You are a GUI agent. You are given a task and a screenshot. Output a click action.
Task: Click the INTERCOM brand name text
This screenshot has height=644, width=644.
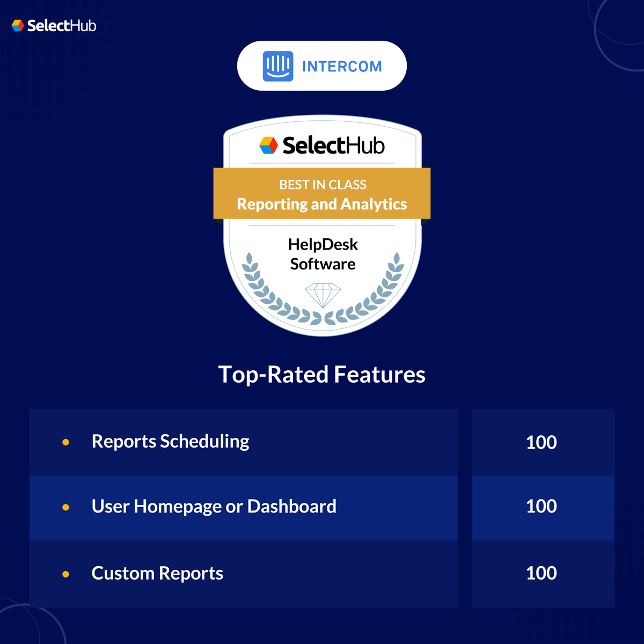[x=342, y=67]
